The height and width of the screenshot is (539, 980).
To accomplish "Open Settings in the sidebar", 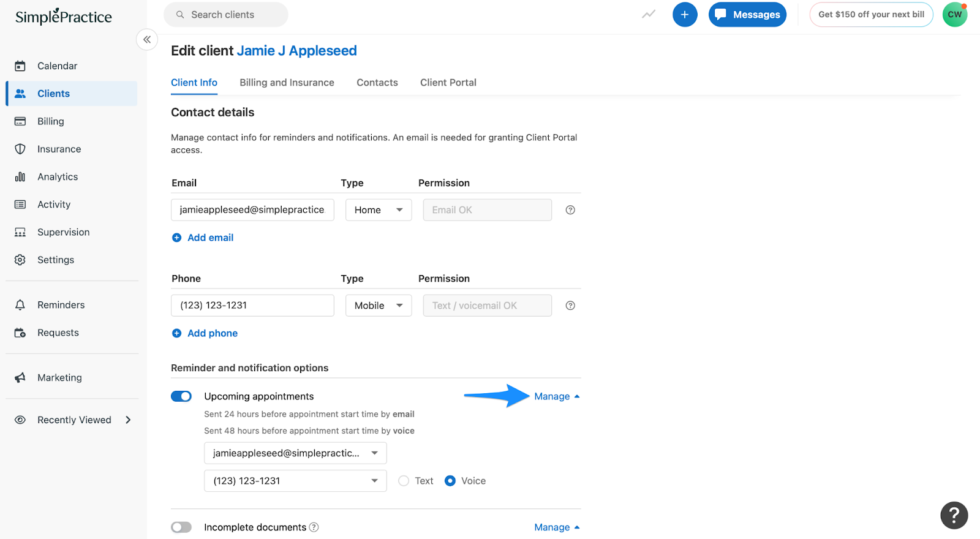I will pyautogui.click(x=72, y=260).
